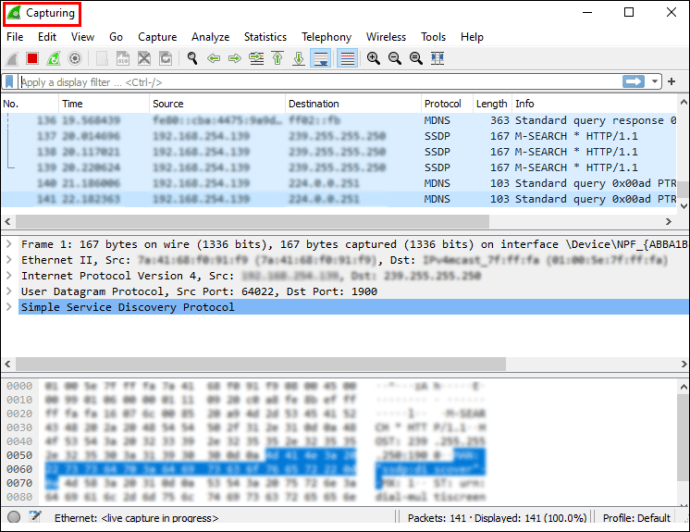The width and height of the screenshot is (690, 532).
Task: Add a display filter button with plus
Action: point(672,82)
